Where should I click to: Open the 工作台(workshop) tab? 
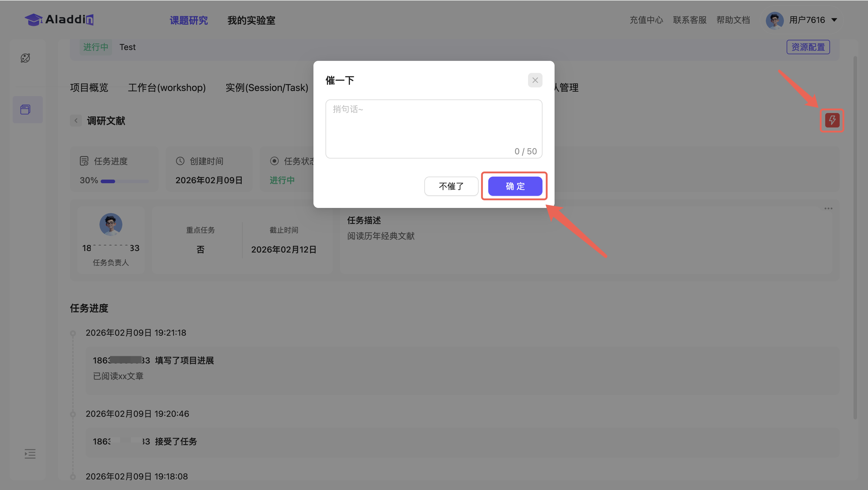(x=167, y=88)
